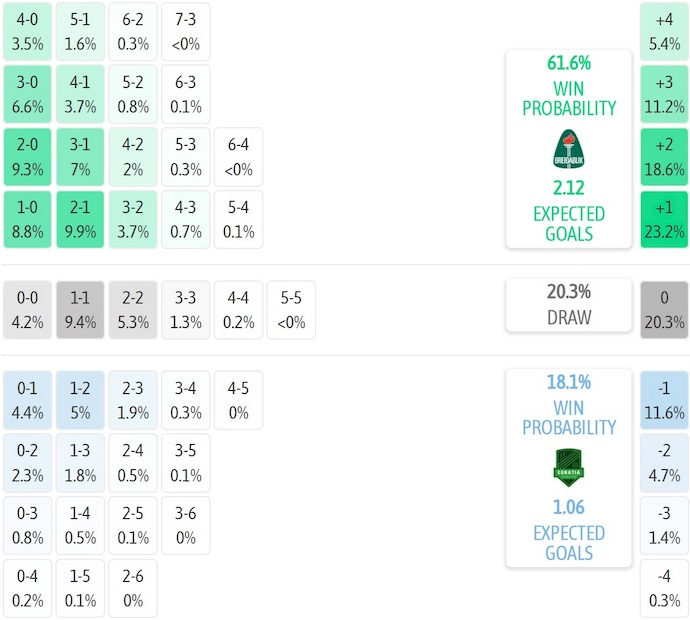690x620 pixels.
Task: Click the 2-0 score probability box
Action: point(28,157)
